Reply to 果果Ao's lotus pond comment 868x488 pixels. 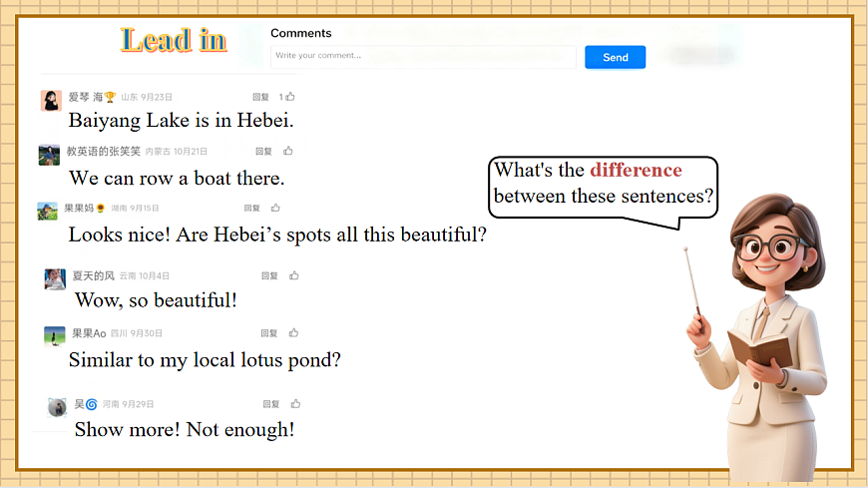[269, 333]
